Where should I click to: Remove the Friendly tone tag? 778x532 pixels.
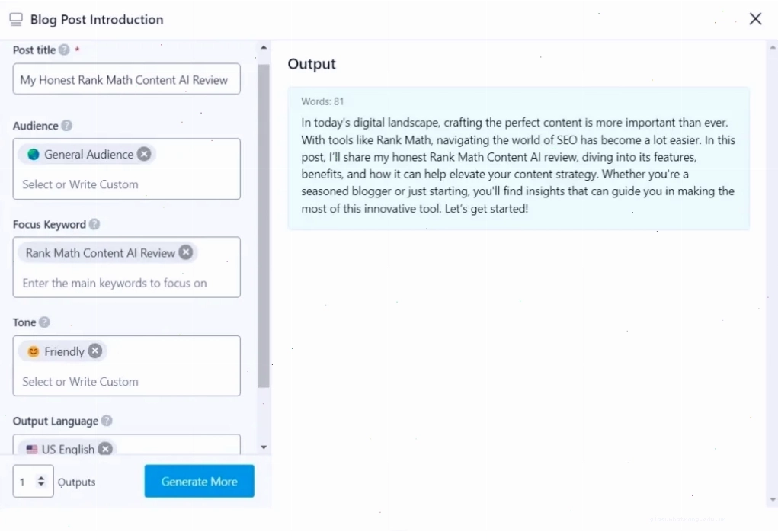[x=95, y=351]
